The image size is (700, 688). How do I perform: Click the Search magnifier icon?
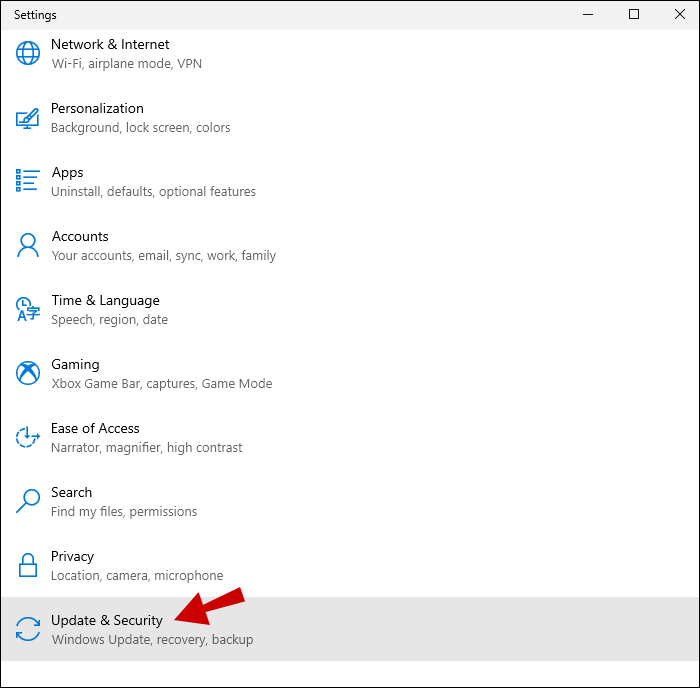(x=27, y=501)
